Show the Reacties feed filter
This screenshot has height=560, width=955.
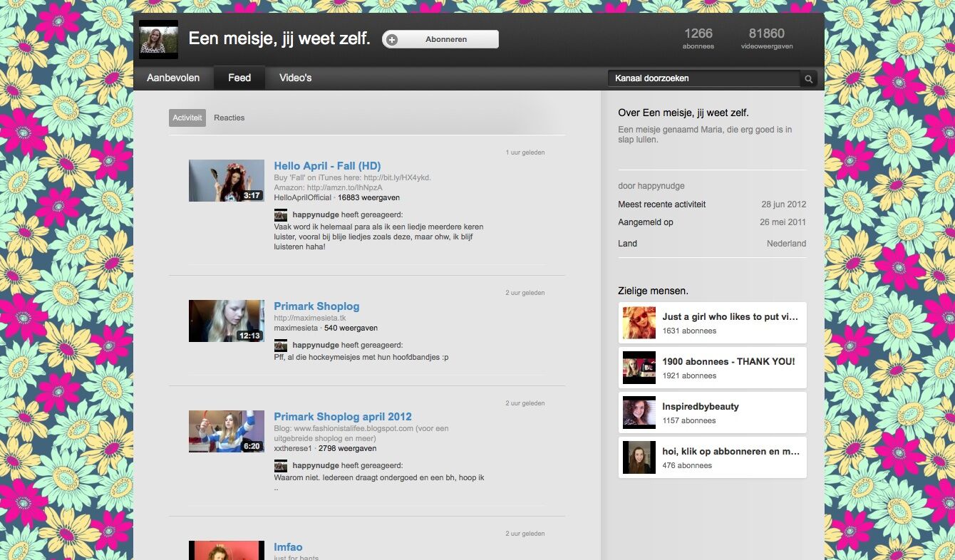coord(229,118)
